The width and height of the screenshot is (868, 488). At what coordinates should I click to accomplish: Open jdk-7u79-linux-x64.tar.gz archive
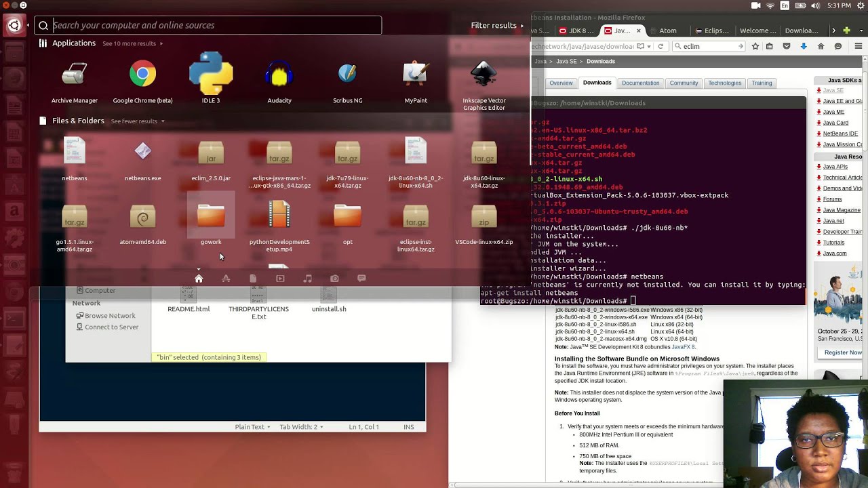pyautogui.click(x=347, y=163)
